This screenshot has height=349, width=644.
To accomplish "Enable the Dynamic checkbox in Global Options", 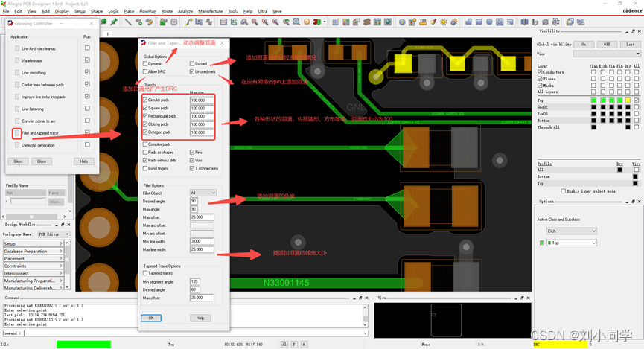I will 145,64.
